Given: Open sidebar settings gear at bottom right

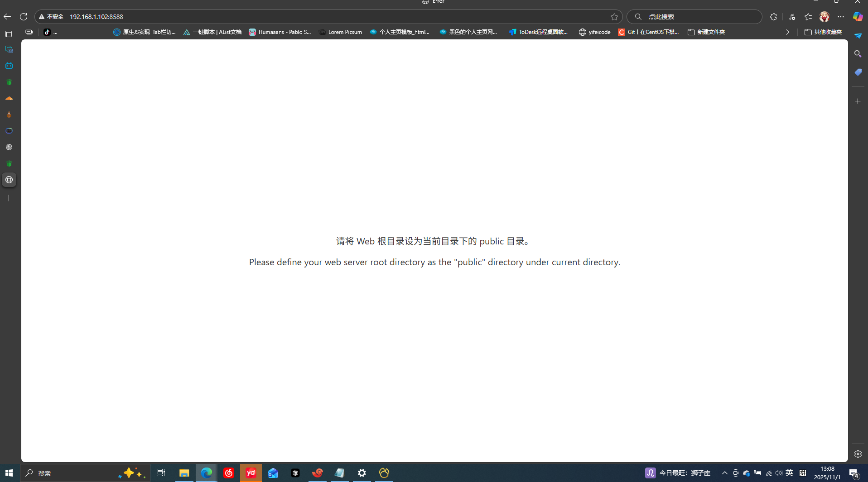Looking at the screenshot, I should coord(858,454).
